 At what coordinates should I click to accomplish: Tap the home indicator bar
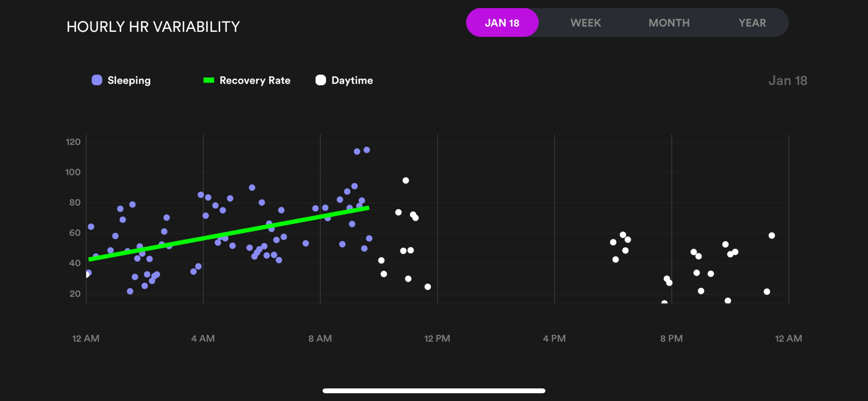tap(434, 391)
